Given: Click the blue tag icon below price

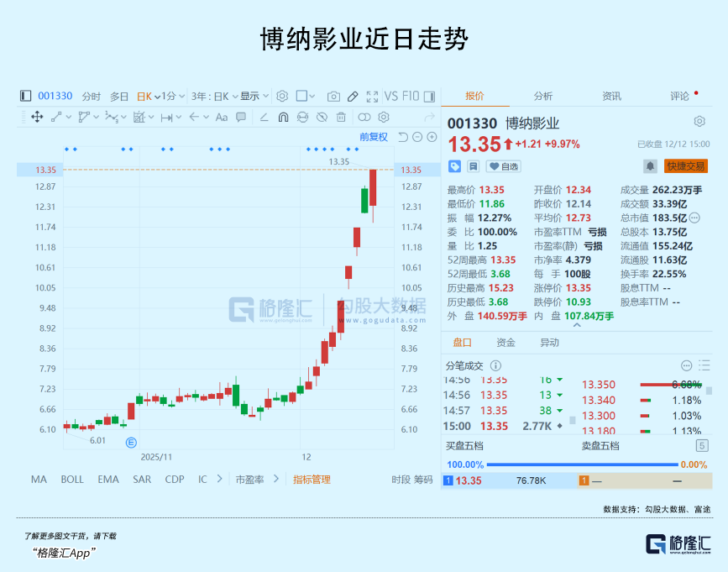Looking at the screenshot, I should 454,166.
